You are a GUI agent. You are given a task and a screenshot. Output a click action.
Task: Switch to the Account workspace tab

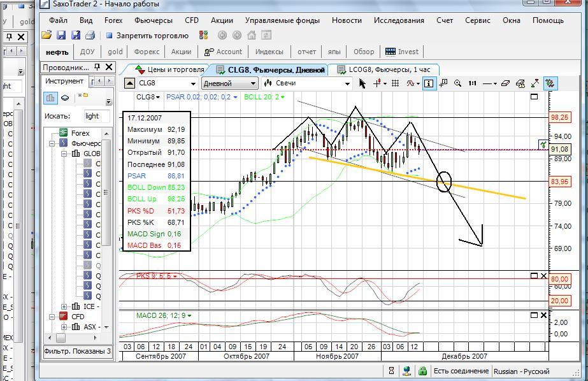tap(224, 52)
